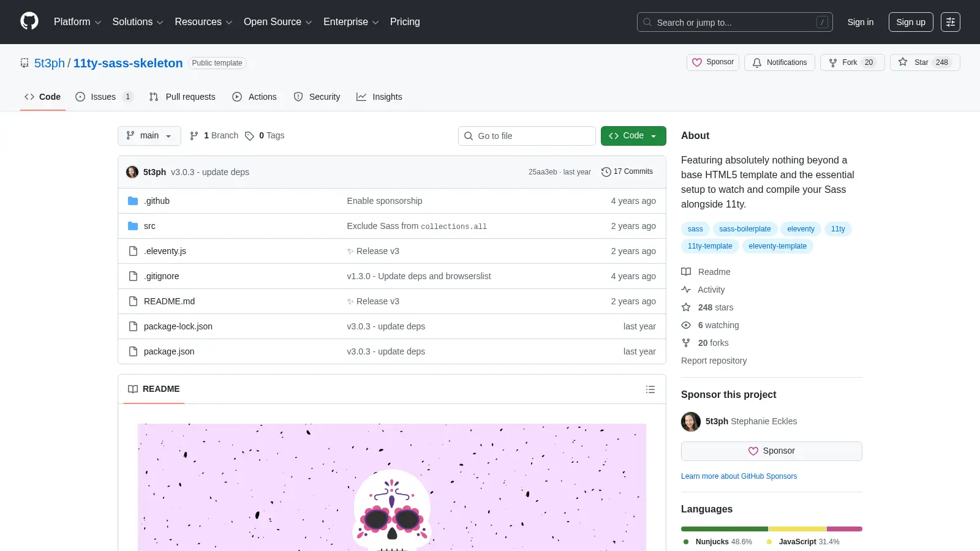Expand the Open Source menu

(278, 22)
